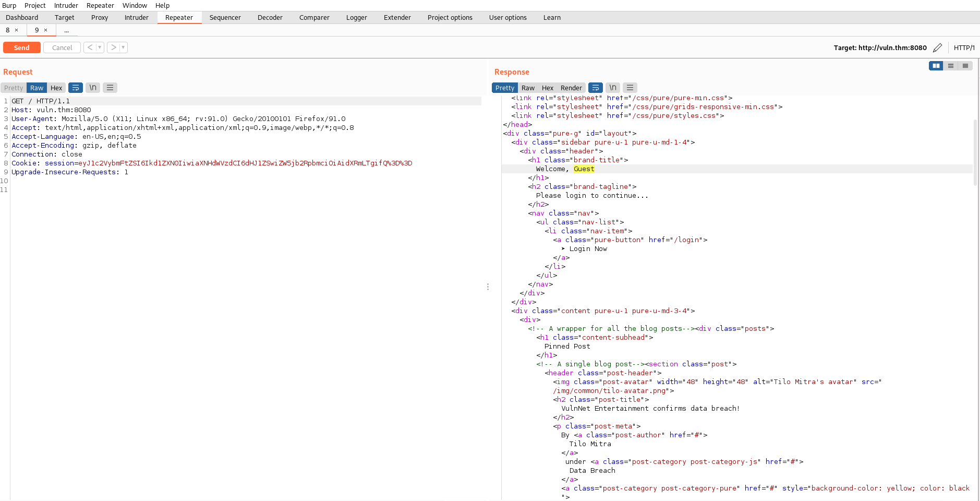Switch to the Decoder tab
Viewport: 980px width, 501px height.
[x=270, y=17]
